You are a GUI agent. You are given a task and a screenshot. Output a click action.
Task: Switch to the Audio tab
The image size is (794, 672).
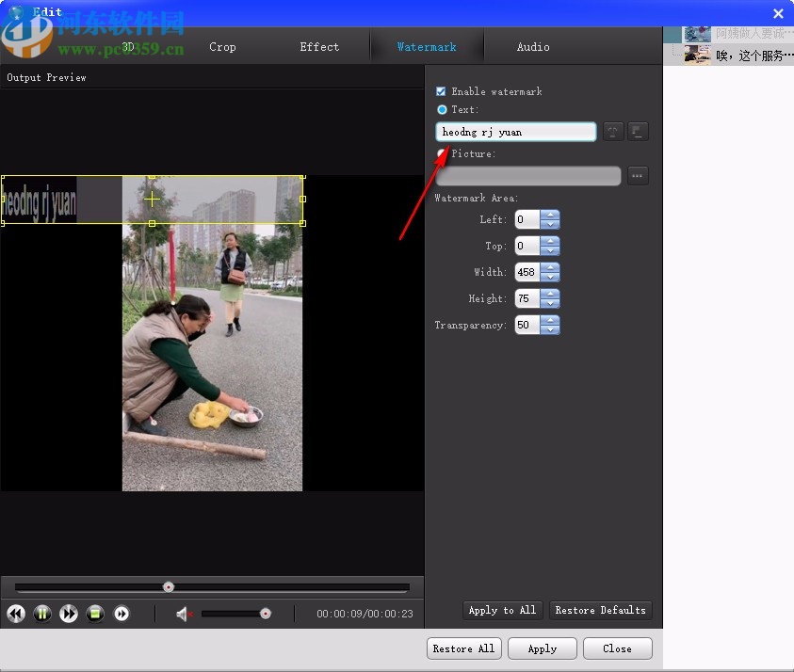533,46
